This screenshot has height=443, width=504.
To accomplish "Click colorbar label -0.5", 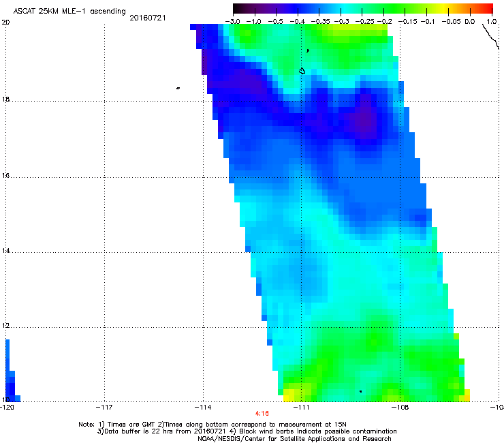I will click(275, 22).
